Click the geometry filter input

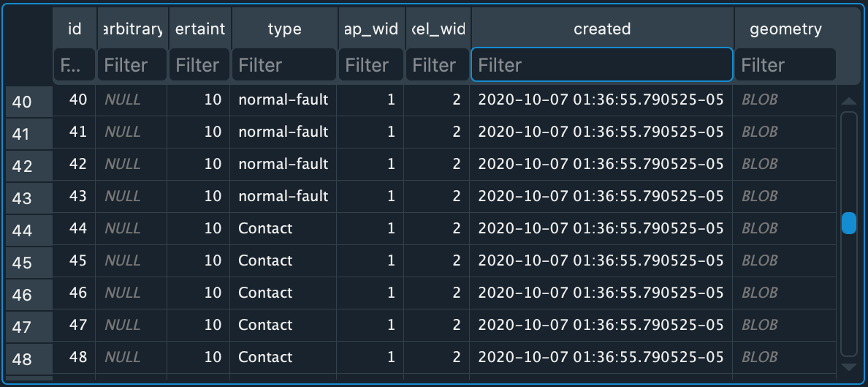[x=785, y=65]
